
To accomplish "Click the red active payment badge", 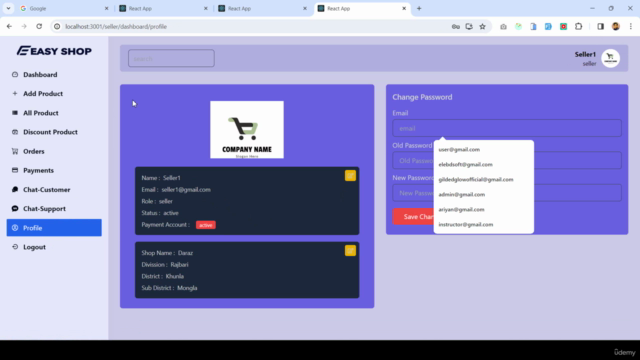I will click(x=206, y=225).
